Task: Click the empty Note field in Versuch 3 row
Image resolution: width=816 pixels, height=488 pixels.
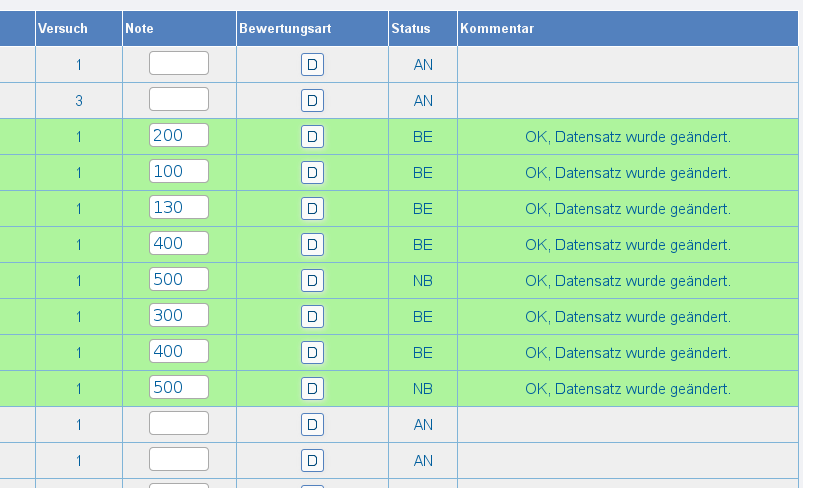Action: coord(179,100)
